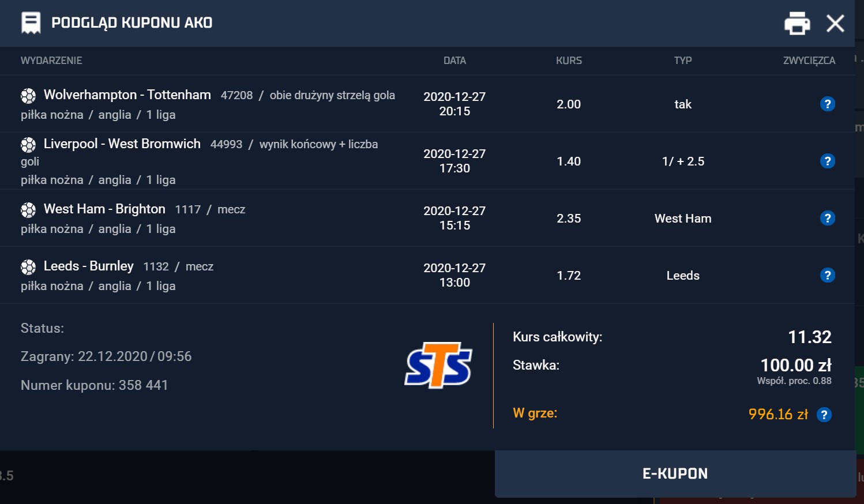Image resolution: width=864 pixels, height=504 pixels.
Task: Click the coupon number 358 441
Action: (143, 385)
